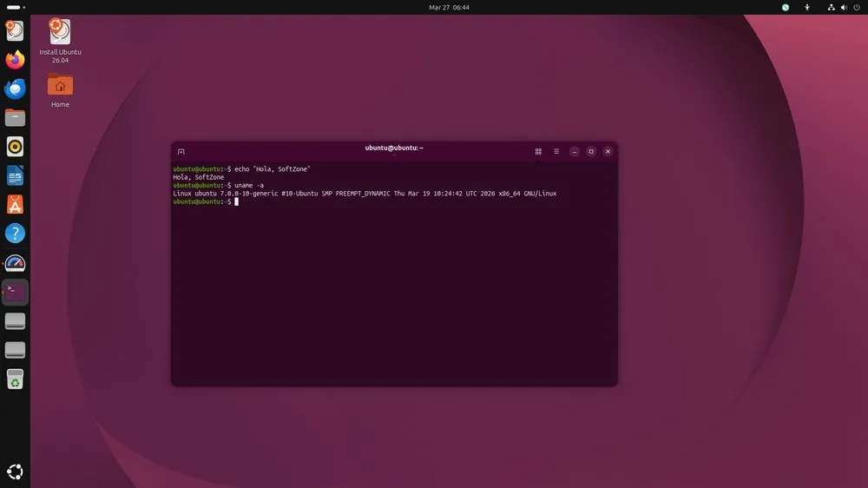Open the Install Ubuntu launcher in the dock
The height and width of the screenshot is (488, 868).
[x=15, y=30]
